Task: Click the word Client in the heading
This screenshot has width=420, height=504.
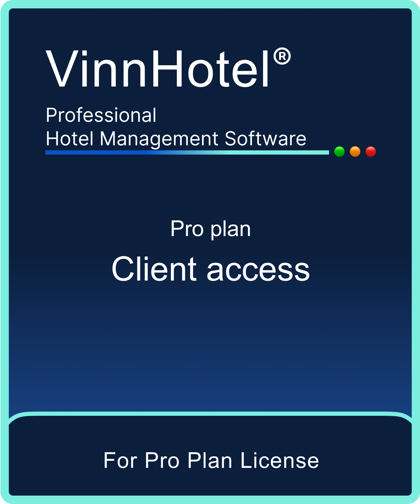Action: 154,269
